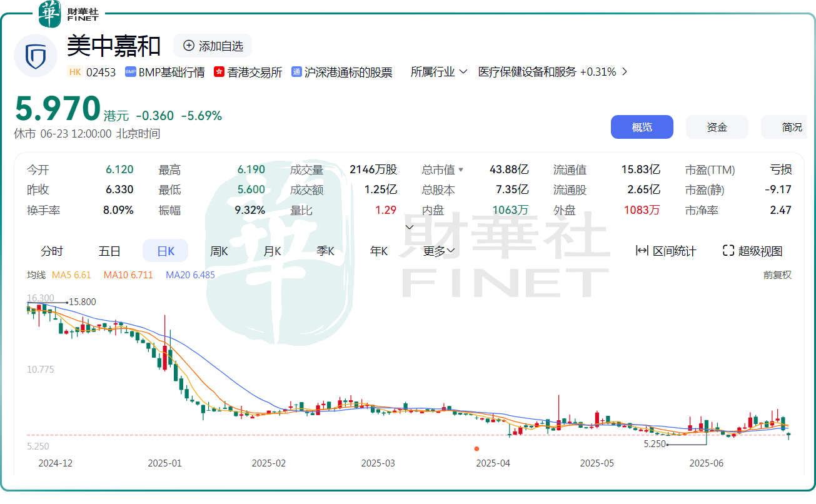Switch to the 资金 tab
Screen dimensions: 816x504
(x=717, y=127)
